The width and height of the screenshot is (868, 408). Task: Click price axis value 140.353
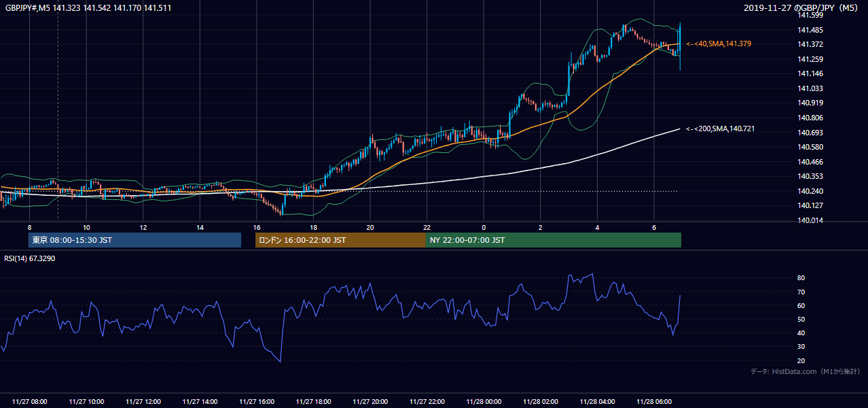(x=810, y=176)
